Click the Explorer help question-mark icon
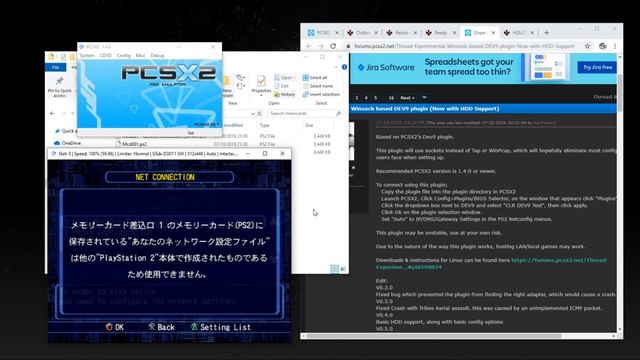The height and width of the screenshot is (360, 640). [344, 67]
